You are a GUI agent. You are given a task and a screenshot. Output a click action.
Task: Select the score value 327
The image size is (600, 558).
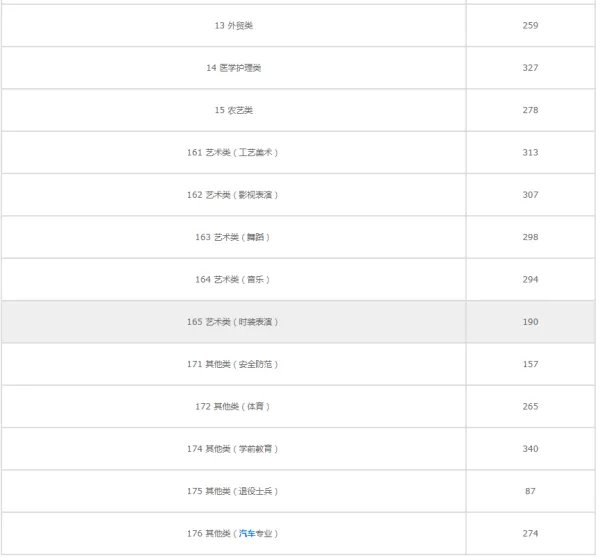click(530, 68)
